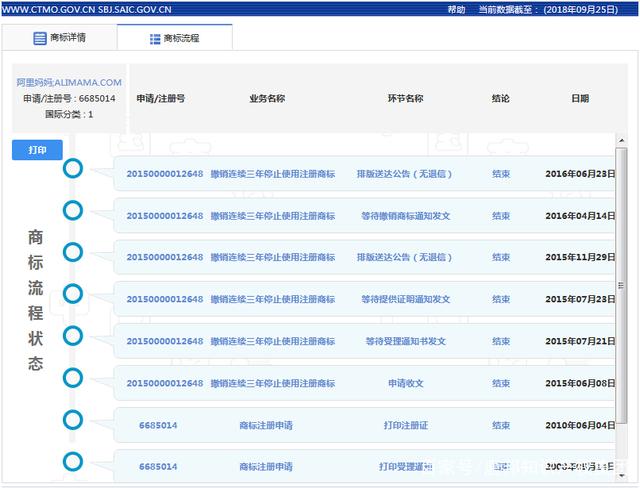Screen dimensions: 640x488
Task: Click 撤销连续三年停止使用注册商标 in 申请收文 row
Action: pos(273,383)
